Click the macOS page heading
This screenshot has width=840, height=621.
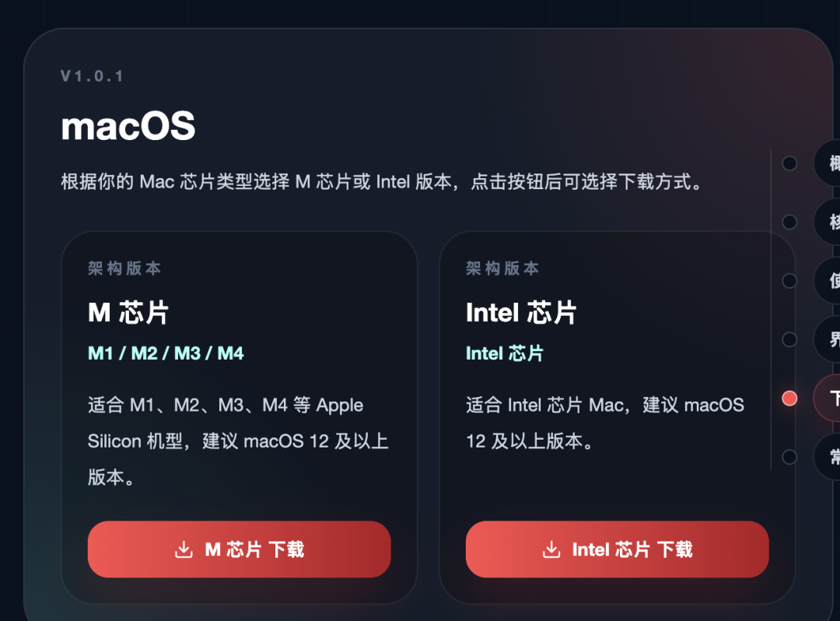click(128, 125)
